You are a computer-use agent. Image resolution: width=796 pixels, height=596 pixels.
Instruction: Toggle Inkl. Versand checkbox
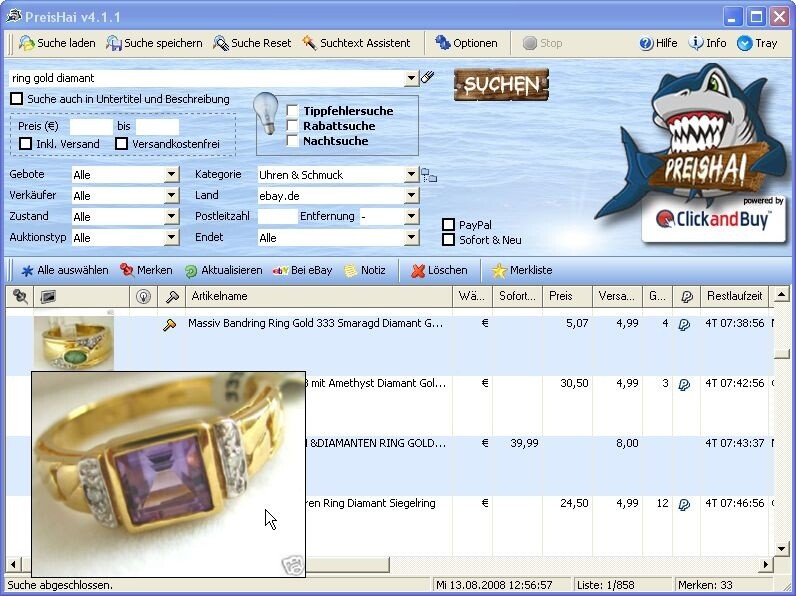[25, 144]
